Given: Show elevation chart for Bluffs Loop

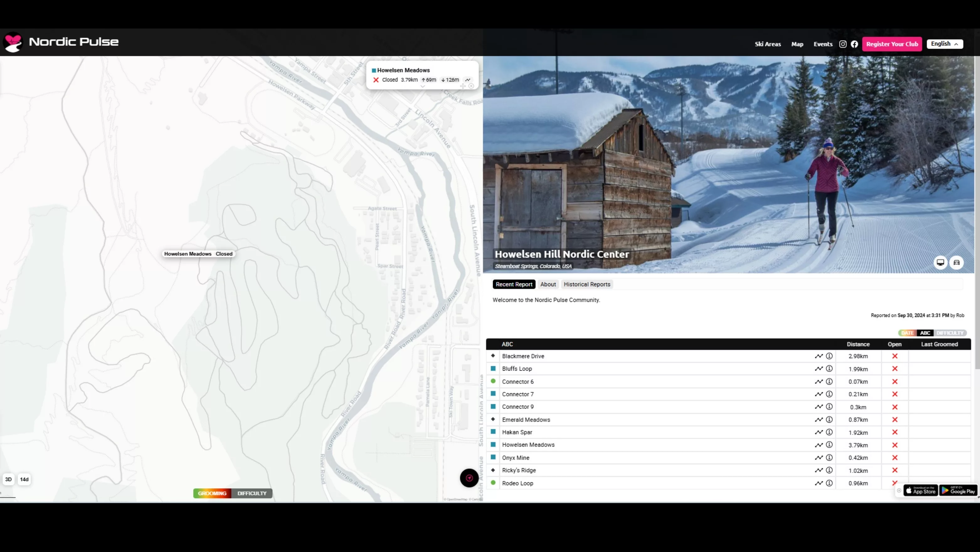Looking at the screenshot, I should coord(819,368).
